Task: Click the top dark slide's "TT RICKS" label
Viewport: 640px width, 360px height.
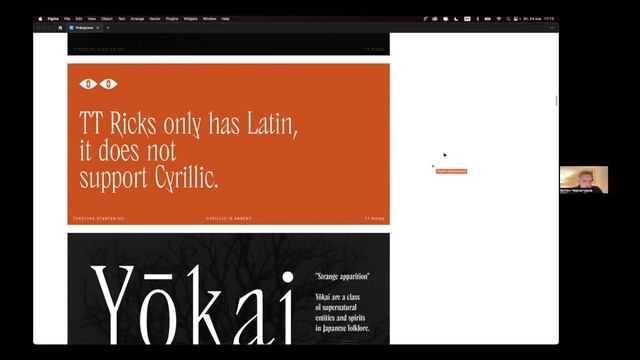Action: (374, 49)
